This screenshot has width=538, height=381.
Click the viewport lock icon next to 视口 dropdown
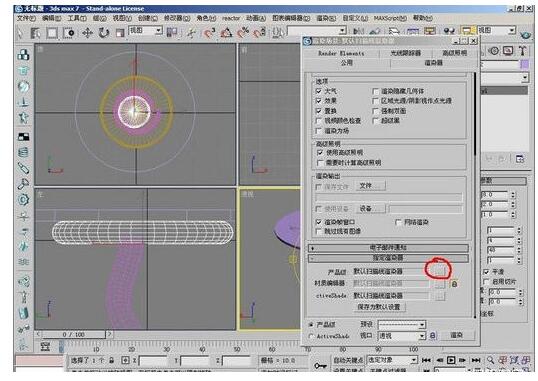point(433,335)
